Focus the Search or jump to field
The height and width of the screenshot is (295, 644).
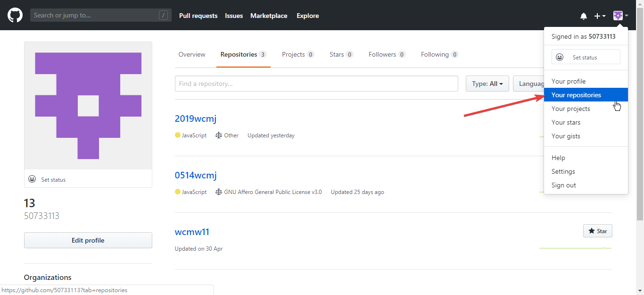[x=101, y=16]
